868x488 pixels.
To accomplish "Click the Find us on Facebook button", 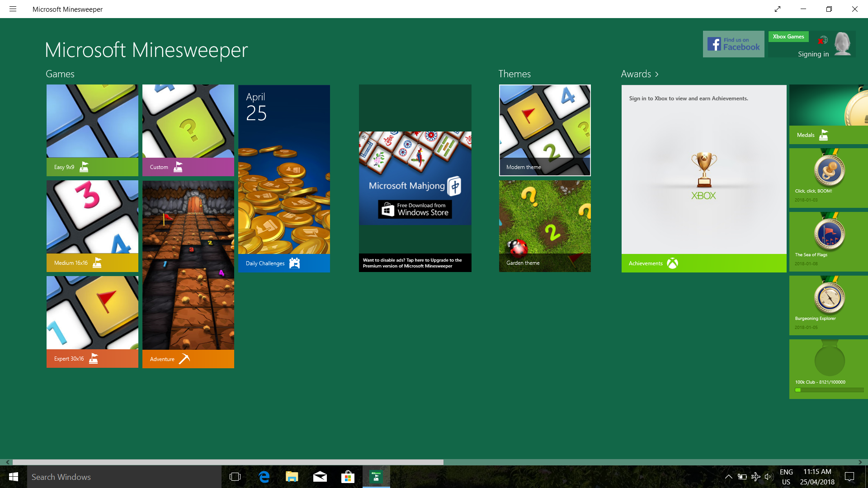I will click(x=733, y=44).
